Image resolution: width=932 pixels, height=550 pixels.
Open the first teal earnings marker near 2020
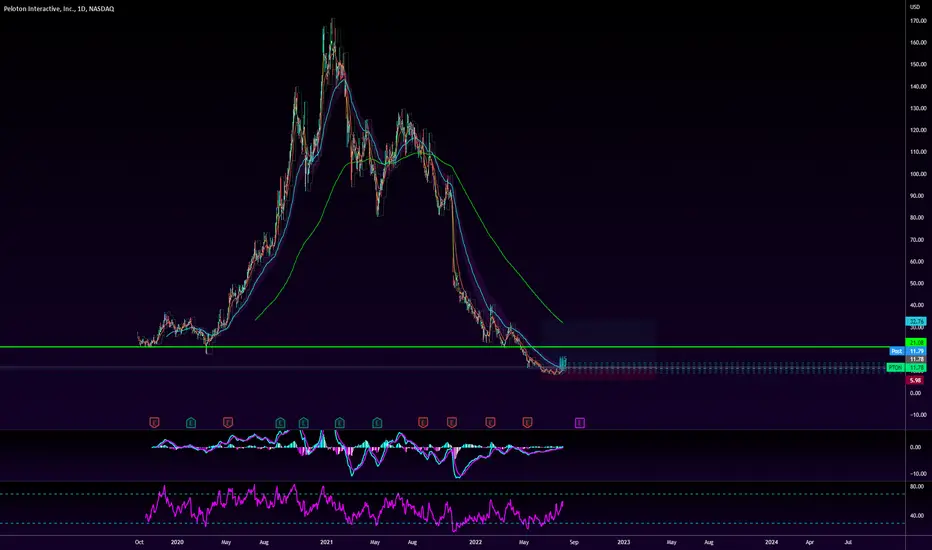coord(191,423)
